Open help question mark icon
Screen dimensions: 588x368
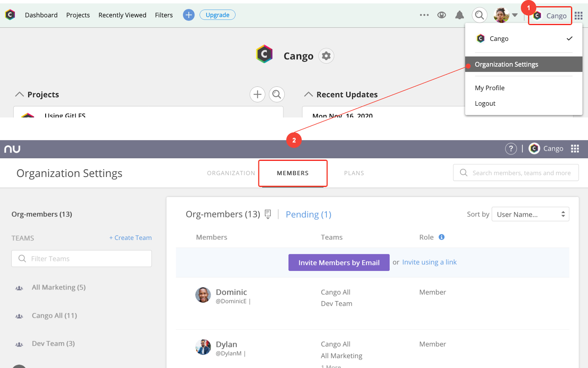pos(511,149)
